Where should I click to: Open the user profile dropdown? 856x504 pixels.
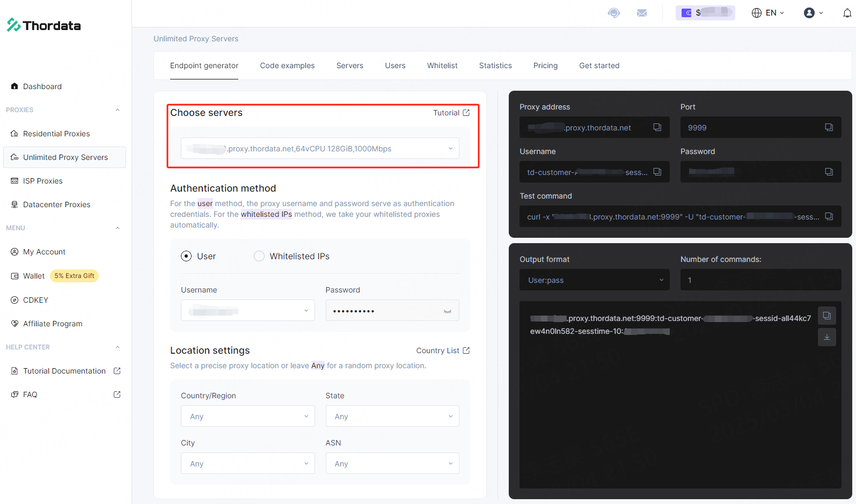tap(813, 13)
